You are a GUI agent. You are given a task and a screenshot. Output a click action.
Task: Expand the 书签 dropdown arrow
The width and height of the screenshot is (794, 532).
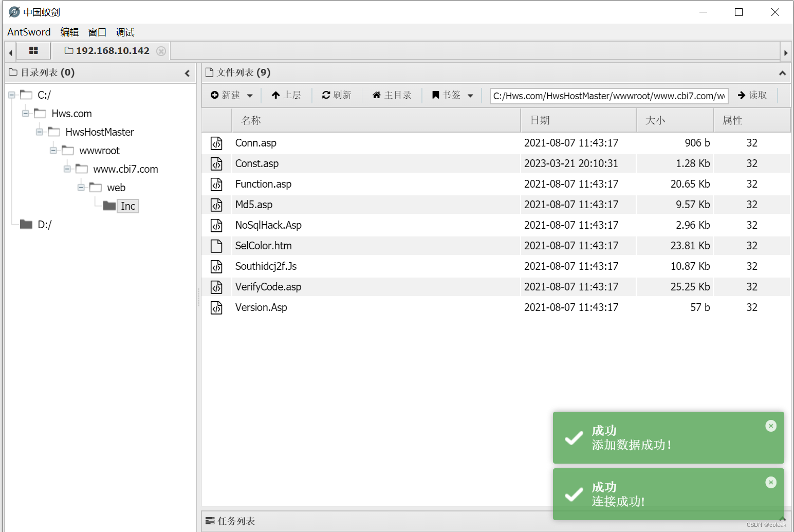(471, 95)
